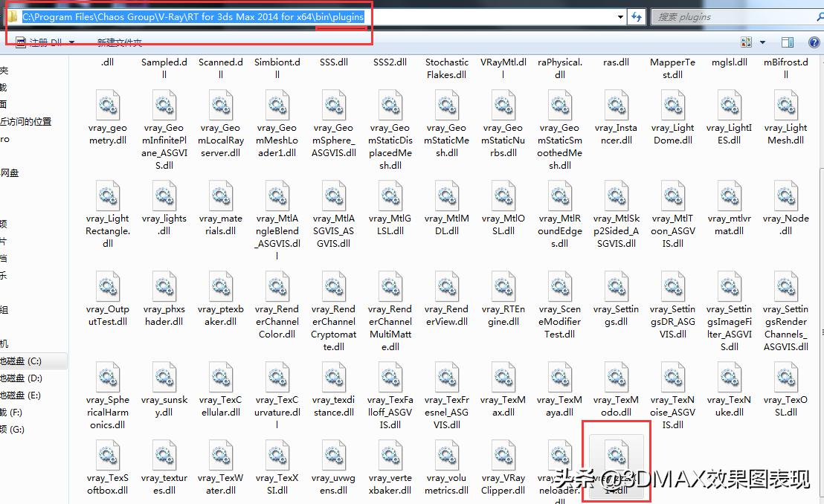Viewport: 824px width, 504px height.
Task: Click the vray_TexWater.dll file icon
Action: (220, 456)
